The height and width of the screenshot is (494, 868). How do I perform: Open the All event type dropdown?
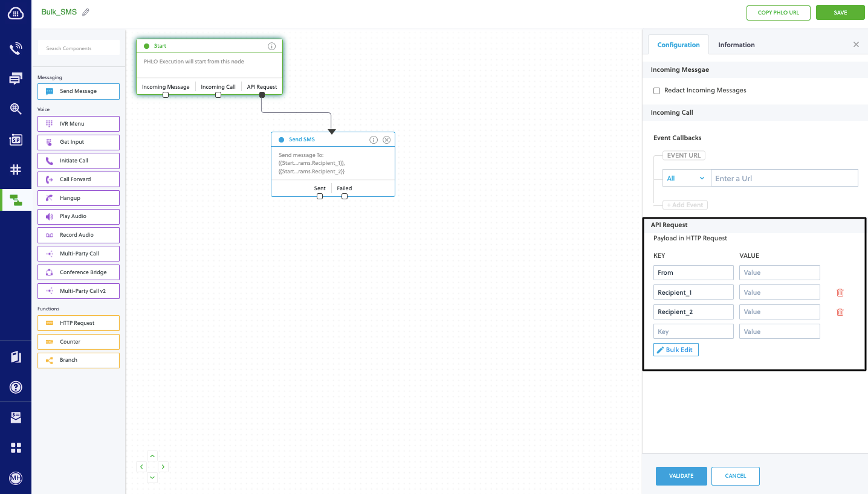685,178
